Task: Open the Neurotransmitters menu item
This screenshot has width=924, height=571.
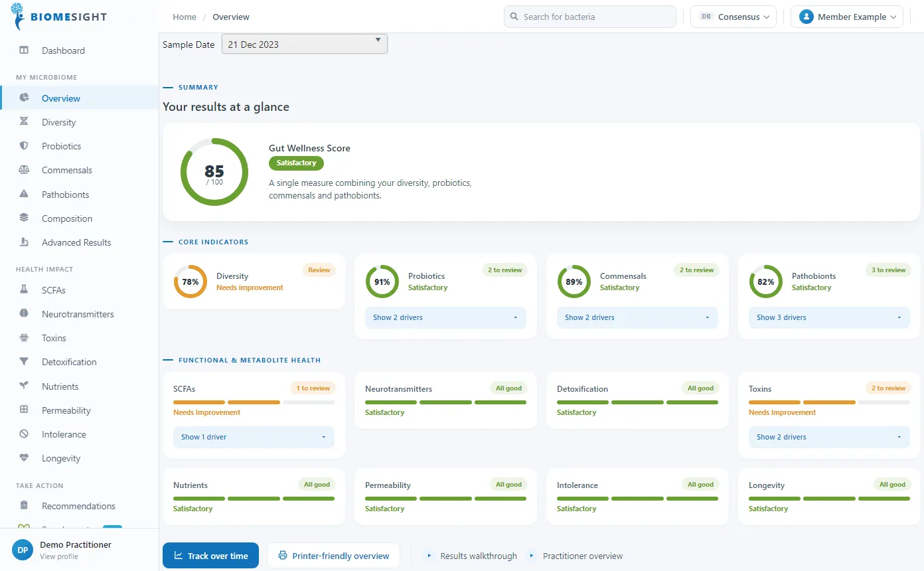Action: tap(80, 314)
